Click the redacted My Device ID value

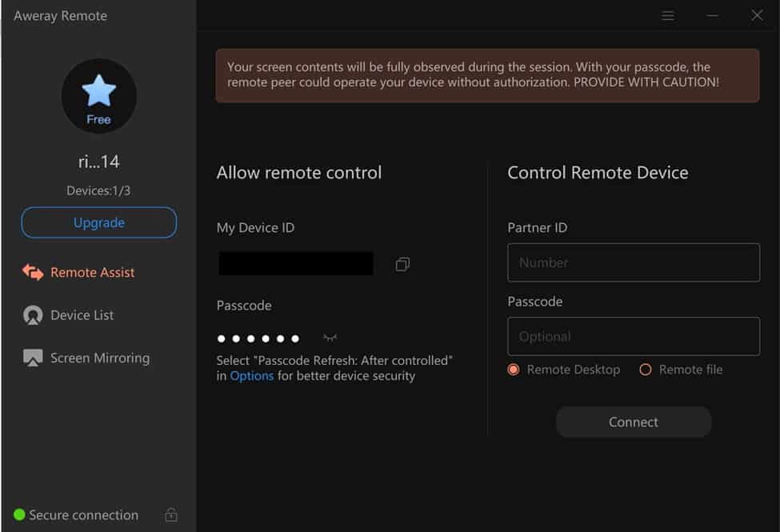click(x=296, y=263)
